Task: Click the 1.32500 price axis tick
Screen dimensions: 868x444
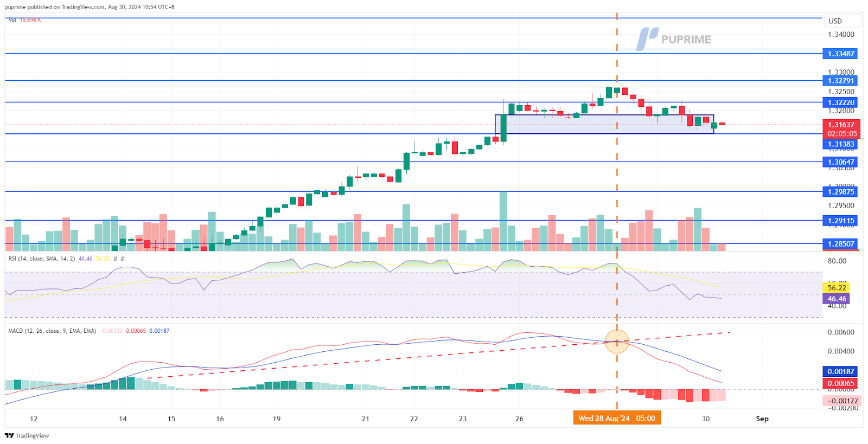Action: click(841, 92)
